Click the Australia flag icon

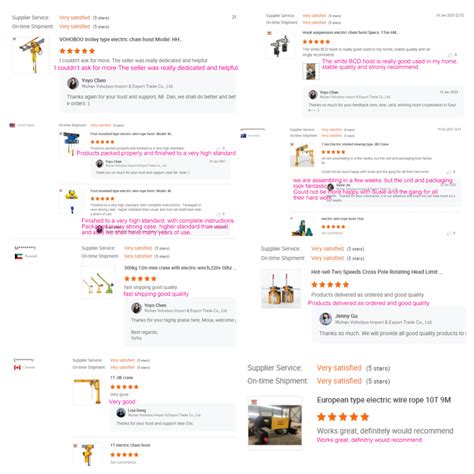[x=243, y=136]
